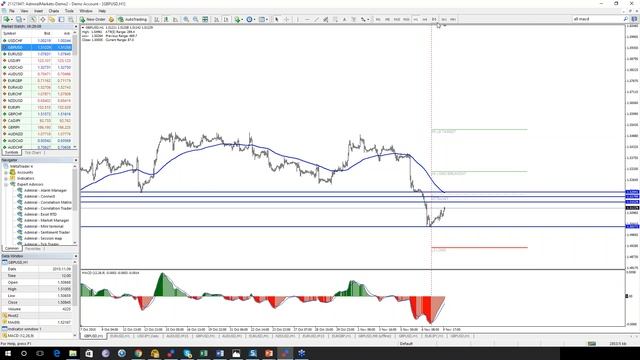
Task: Toggle chart shift icon
Action: [x=226, y=19]
